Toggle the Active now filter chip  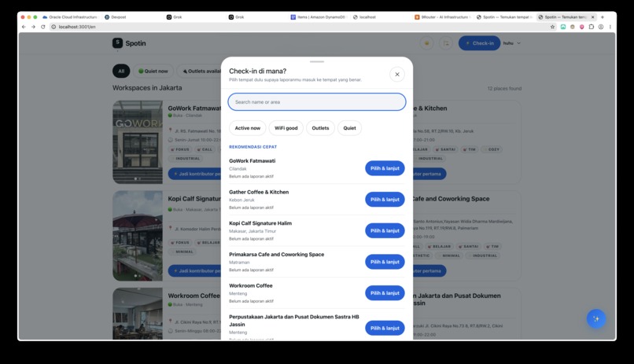[248, 128]
